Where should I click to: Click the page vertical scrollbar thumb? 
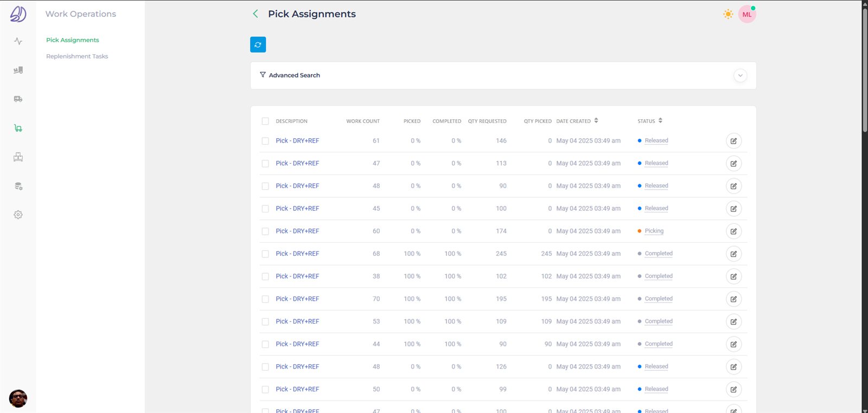pos(865,69)
